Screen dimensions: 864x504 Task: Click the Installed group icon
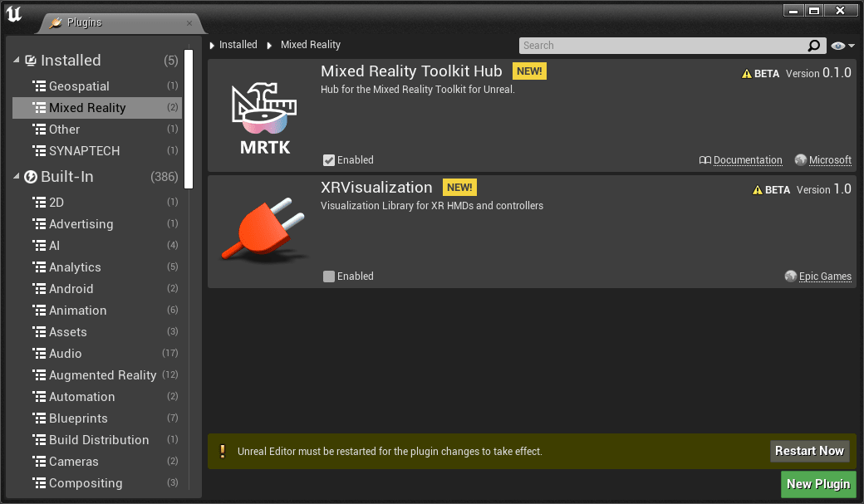31,61
